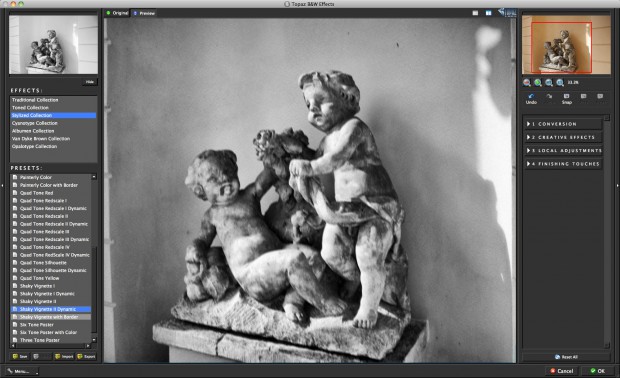Click document icon beside Quad Tone Yellow
620x378 pixels.
(x=15, y=278)
